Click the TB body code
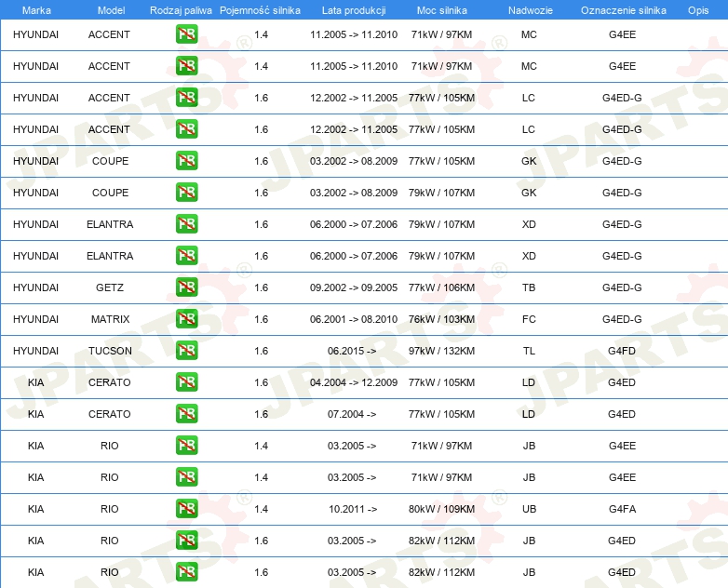Screen dimensions: 728x588 [x=529, y=287]
